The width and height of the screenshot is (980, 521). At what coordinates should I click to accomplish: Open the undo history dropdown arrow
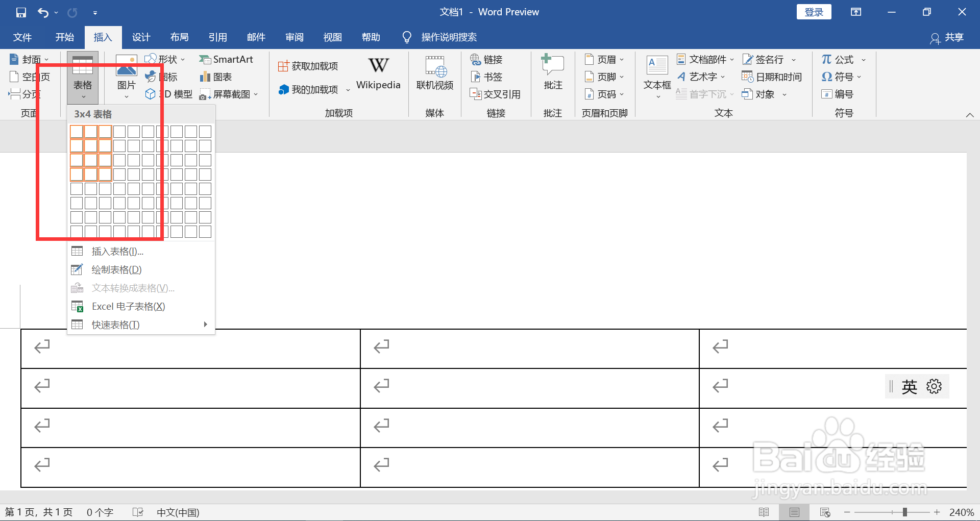click(x=56, y=12)
